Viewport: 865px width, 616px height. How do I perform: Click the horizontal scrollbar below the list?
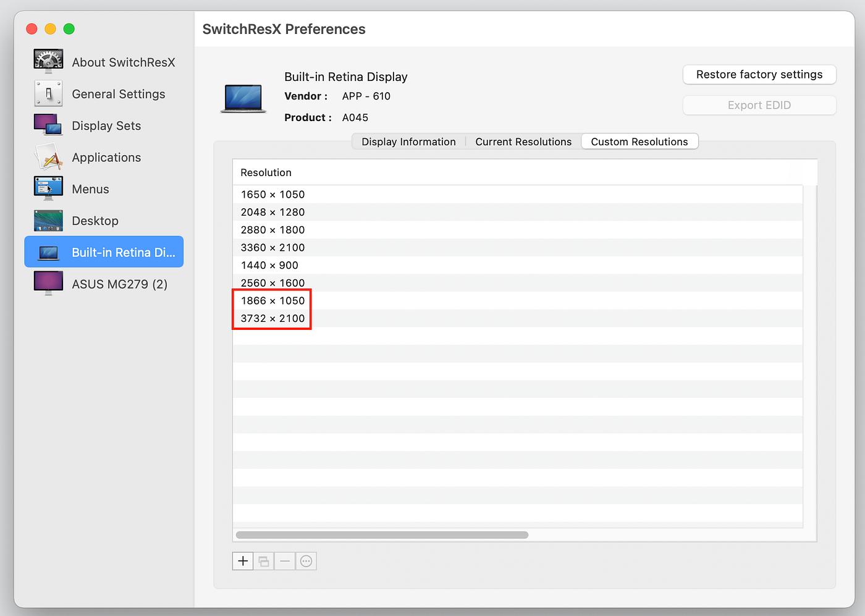[x=381, y=534]
